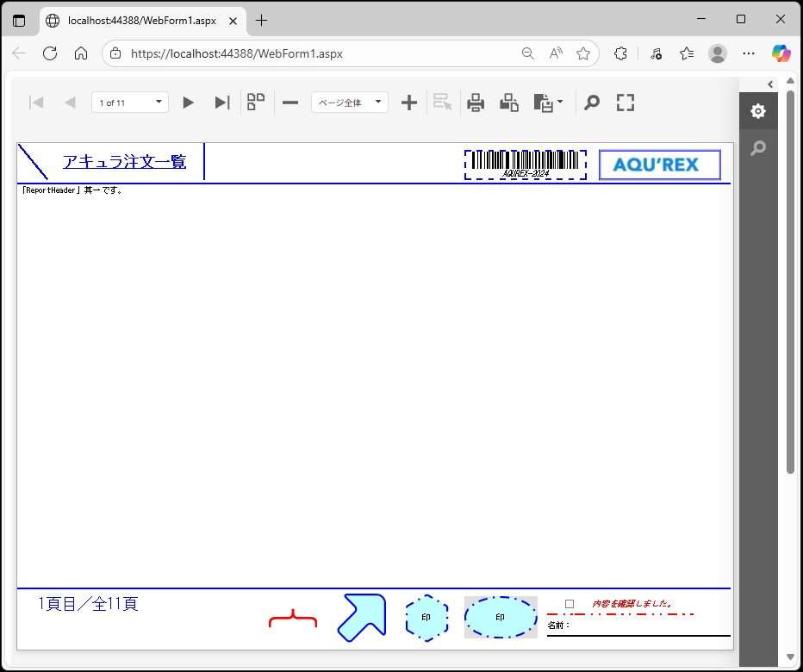This screenshot has width=803, height=672.
Task: Click the zoom out minus icon
Action: 290,103
